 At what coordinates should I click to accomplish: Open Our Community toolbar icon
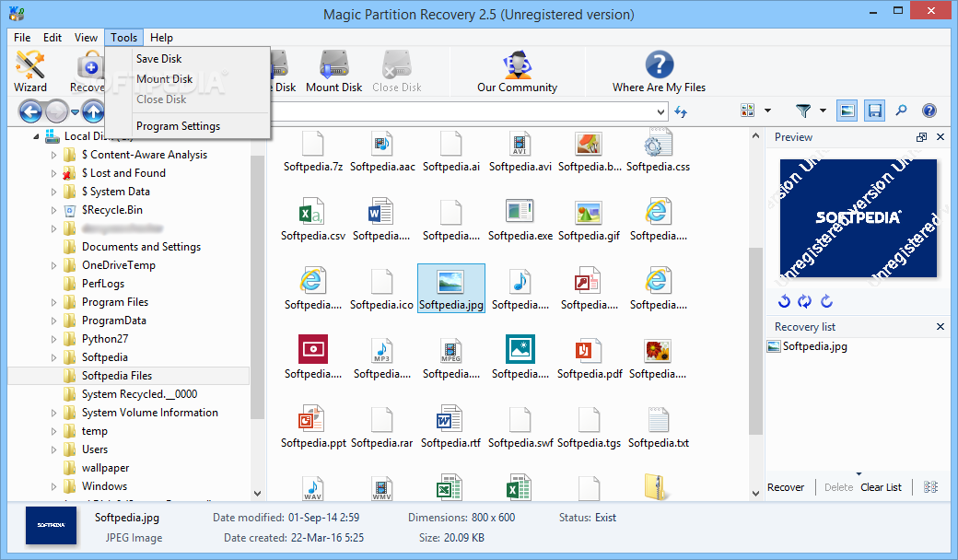tap(517, 72)
